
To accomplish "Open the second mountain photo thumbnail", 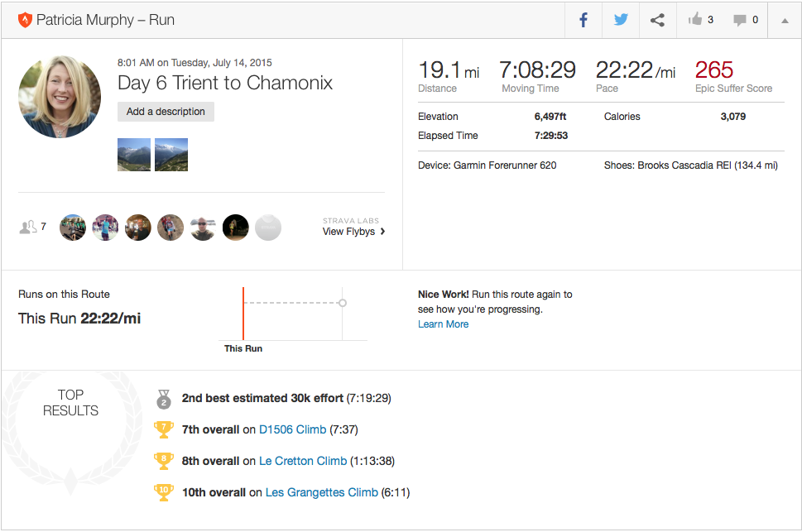I will [171, 155].
